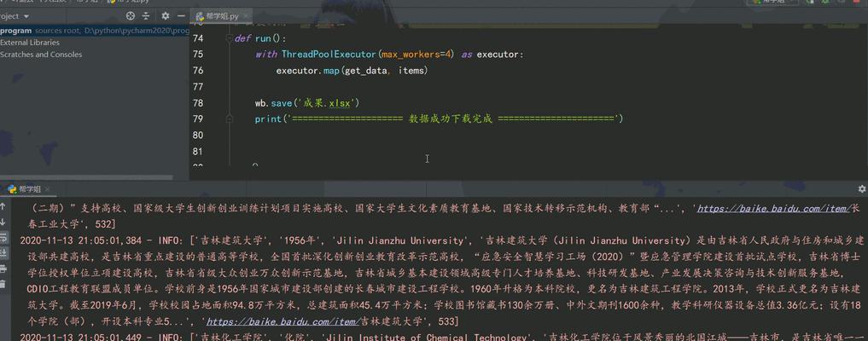Collapse all in the Project panel
This screenshot has height=341, width=868.
pos(146,16)
